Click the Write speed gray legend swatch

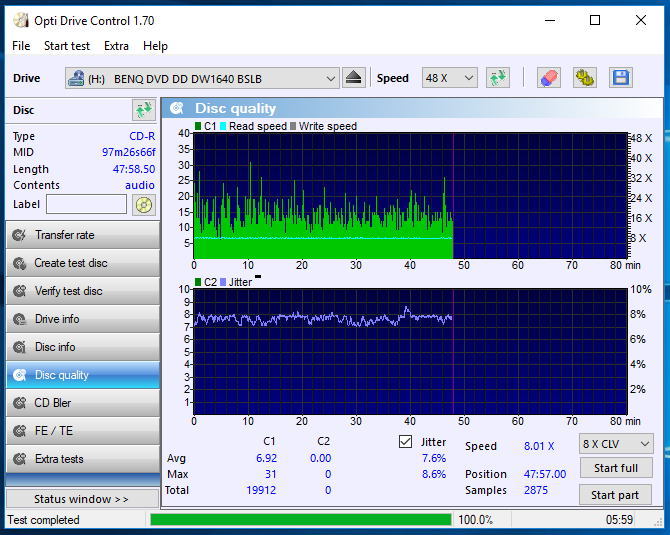point(293,126)
